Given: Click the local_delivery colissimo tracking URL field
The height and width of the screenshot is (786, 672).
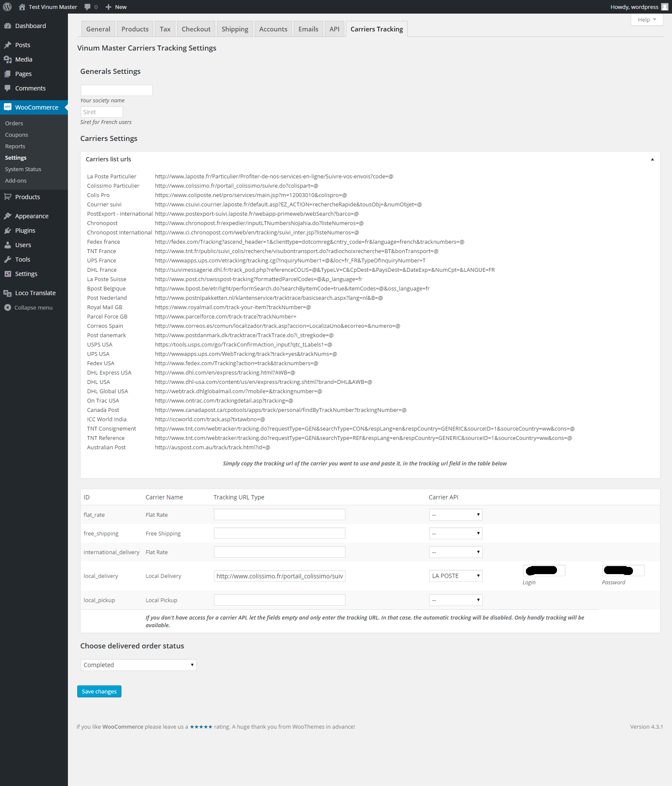Looking at the screenshot, I should point(280,576).
